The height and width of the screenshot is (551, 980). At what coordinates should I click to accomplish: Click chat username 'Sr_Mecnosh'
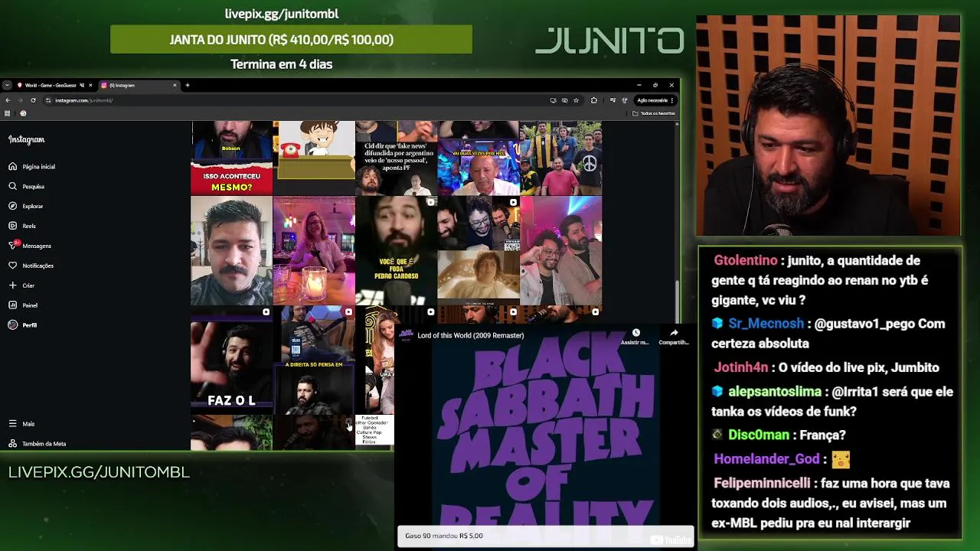pos(766,324)
